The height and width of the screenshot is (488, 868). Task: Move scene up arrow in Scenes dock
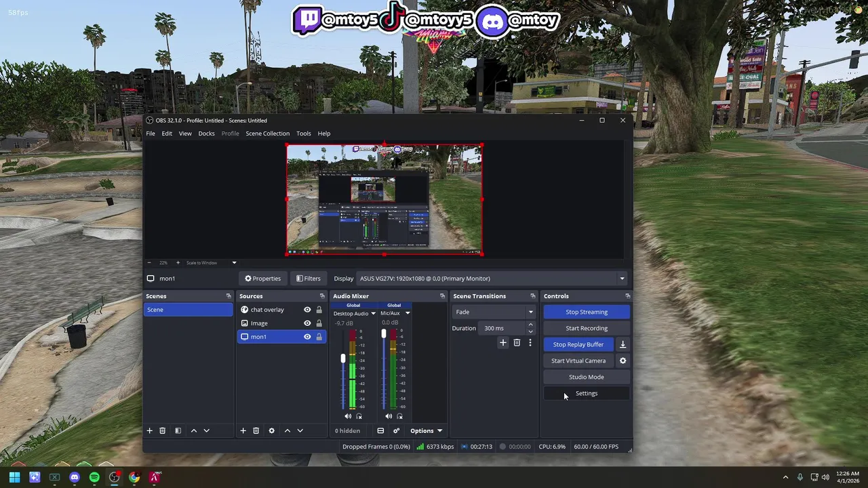[194, 430]
